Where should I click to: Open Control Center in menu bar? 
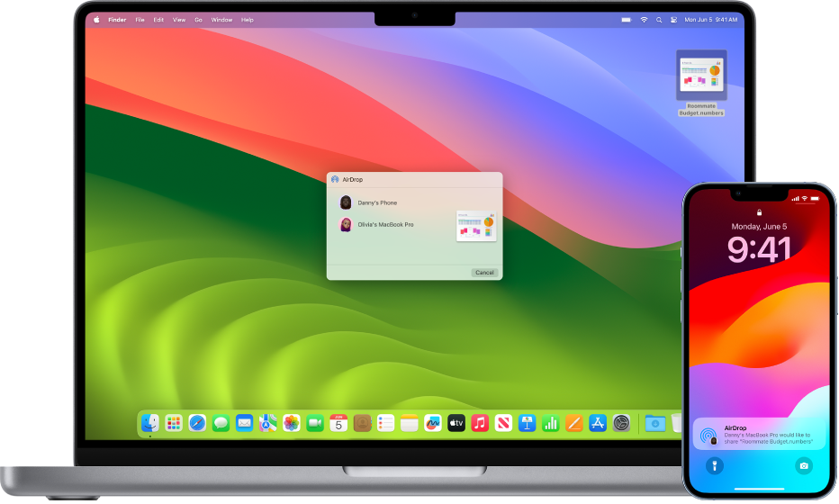[672, 19]
